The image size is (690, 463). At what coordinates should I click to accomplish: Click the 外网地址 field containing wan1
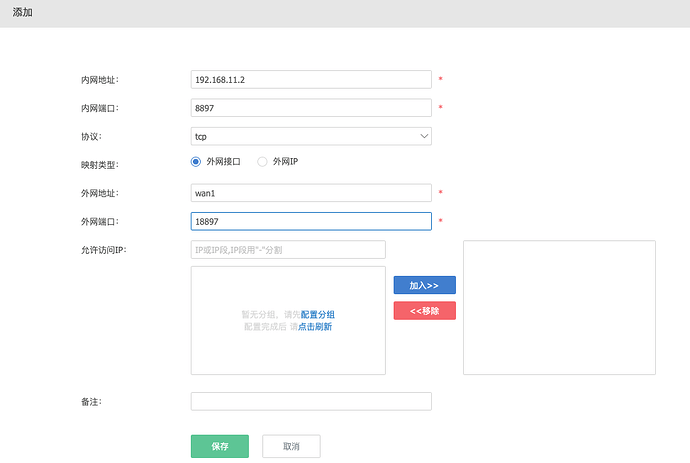tap(310, 193)
